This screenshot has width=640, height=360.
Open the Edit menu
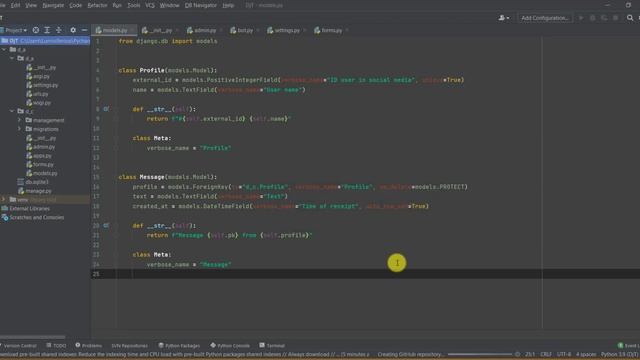[16, 5]
